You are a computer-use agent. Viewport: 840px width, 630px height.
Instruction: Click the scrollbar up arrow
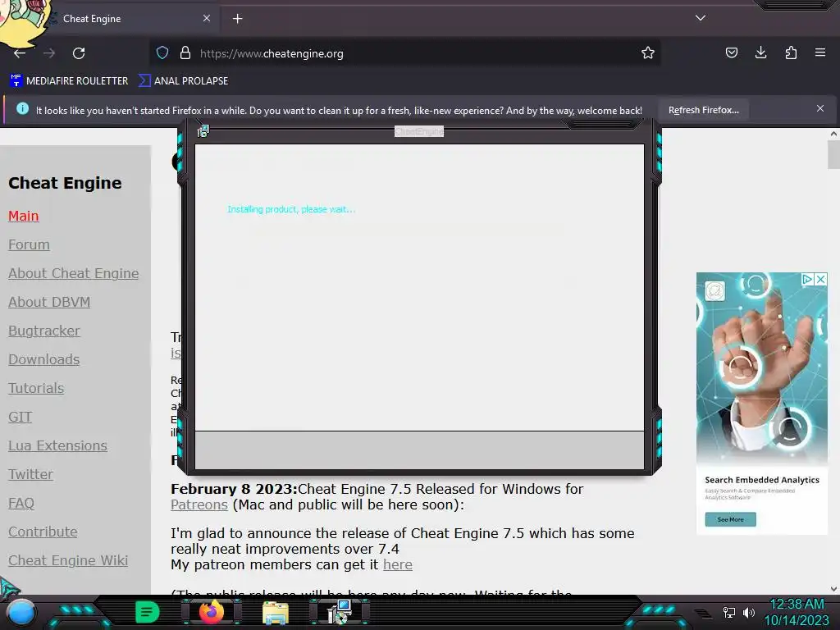pos(833,134)
